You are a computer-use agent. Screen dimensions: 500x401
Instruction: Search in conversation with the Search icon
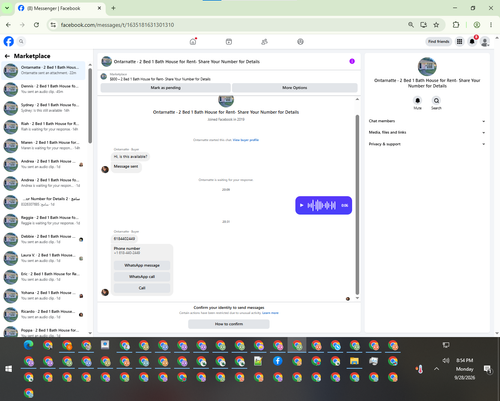coord(436,100)
